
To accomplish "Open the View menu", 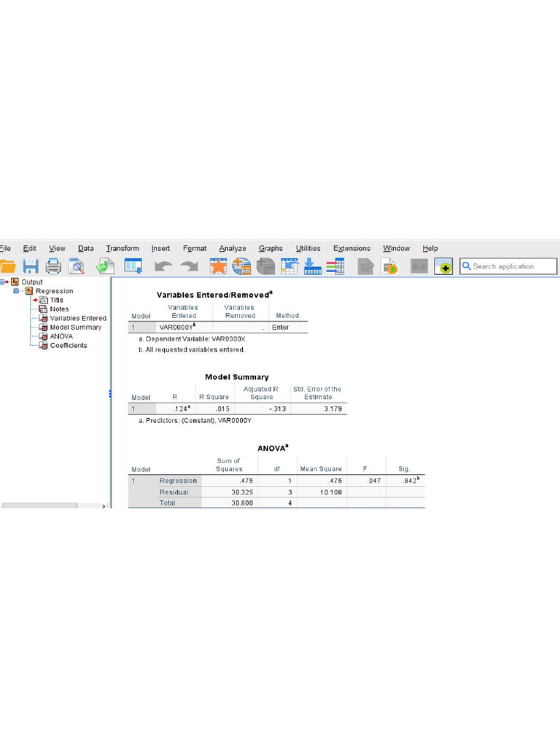I will [x=57, y=248].
